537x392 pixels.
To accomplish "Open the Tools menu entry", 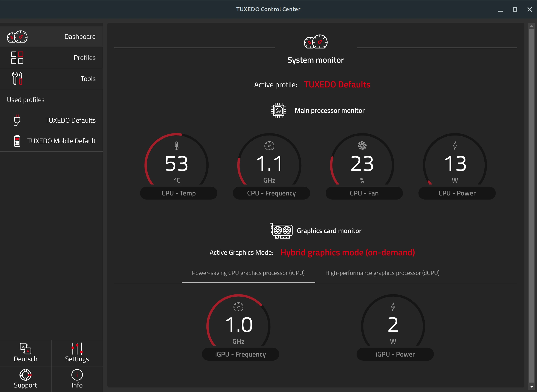I will [x=51, y=79].
